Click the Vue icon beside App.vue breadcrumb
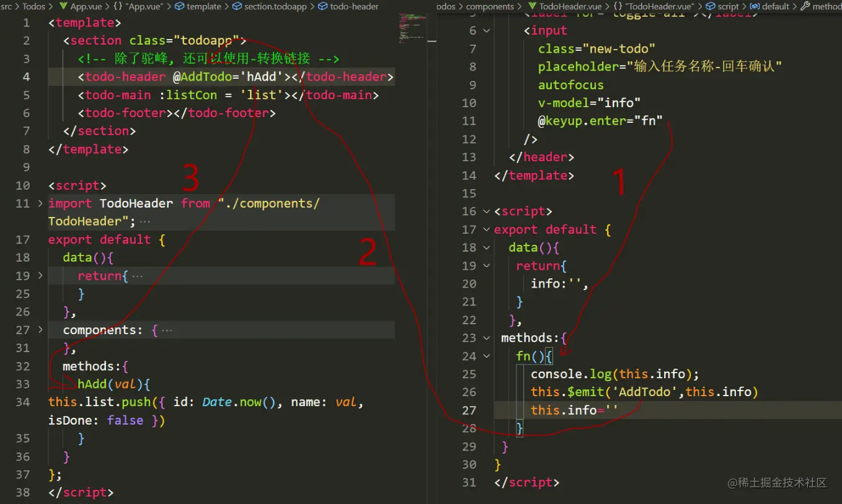This screenshot has width=842, height=504. pos(63,6)
